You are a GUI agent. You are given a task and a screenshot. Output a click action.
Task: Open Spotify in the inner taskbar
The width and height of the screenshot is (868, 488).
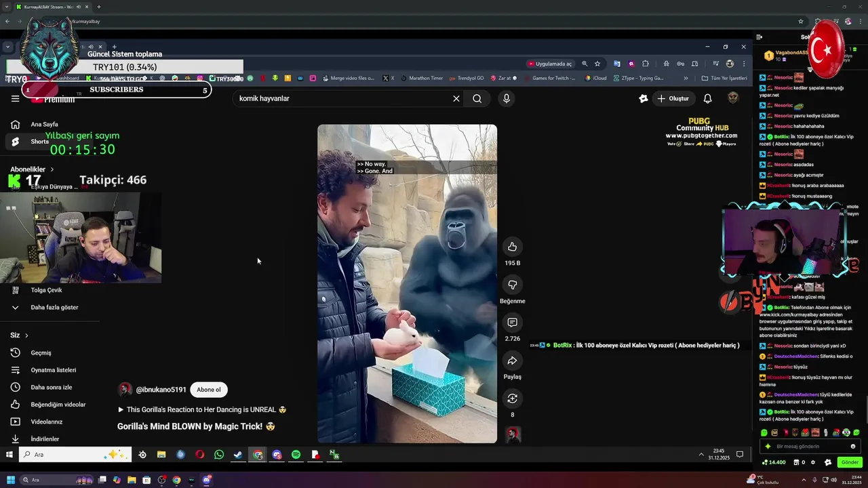296,455
